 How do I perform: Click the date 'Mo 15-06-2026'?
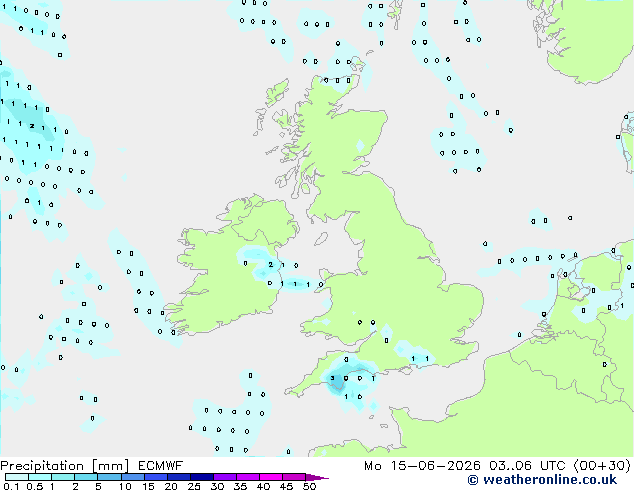tap(422, 466)
